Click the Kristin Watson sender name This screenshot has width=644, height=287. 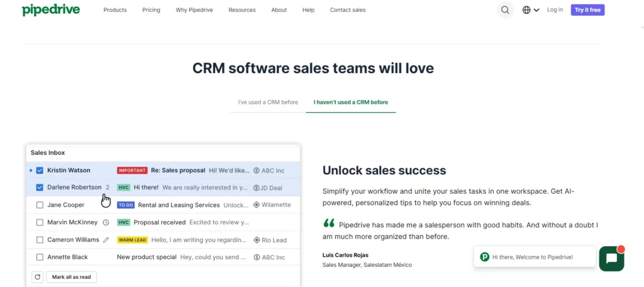[x=69, y=170]
